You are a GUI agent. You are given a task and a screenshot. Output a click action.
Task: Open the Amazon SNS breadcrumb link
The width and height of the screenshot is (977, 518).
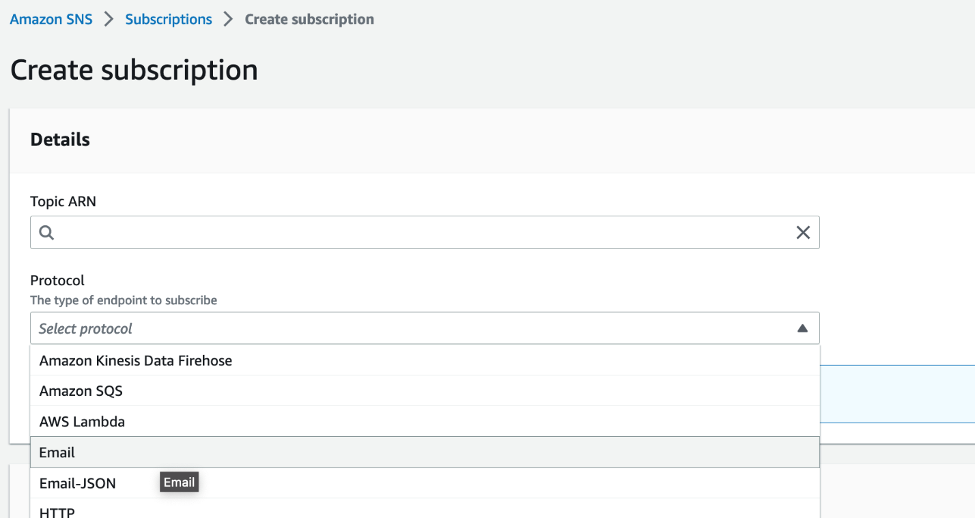51,19
